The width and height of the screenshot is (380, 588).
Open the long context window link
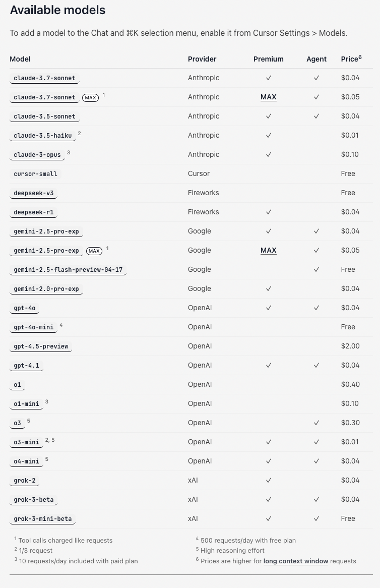click(x=295, y=561)
